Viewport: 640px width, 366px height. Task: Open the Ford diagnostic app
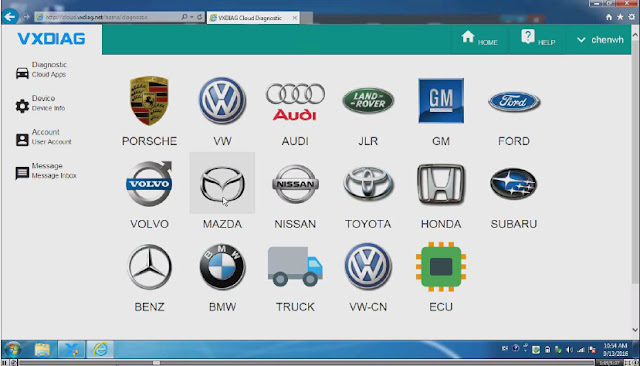(x=514, y=101)
